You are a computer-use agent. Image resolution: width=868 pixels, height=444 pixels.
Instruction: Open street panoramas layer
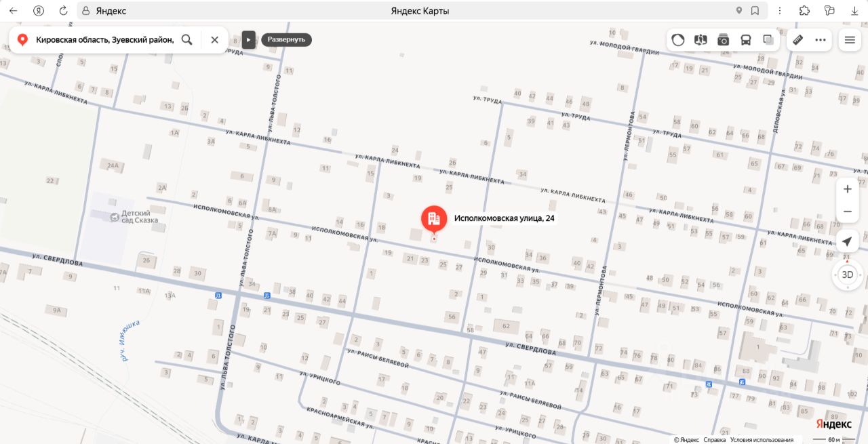point(701,40)
